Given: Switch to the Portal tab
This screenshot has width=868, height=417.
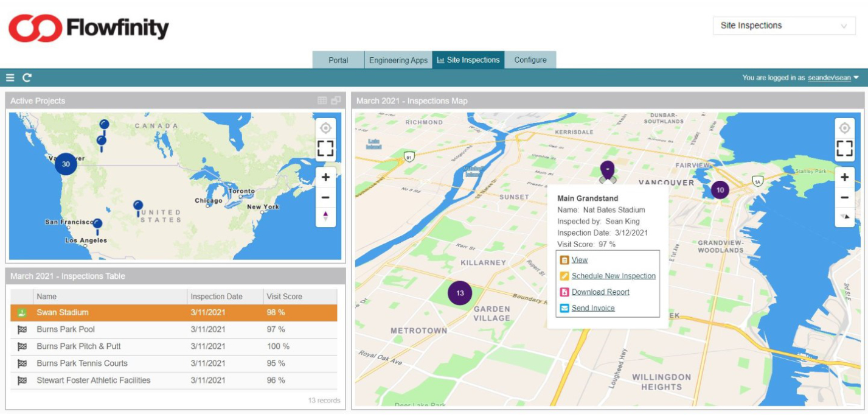Looking at the screenshot, I should (338, 60).
